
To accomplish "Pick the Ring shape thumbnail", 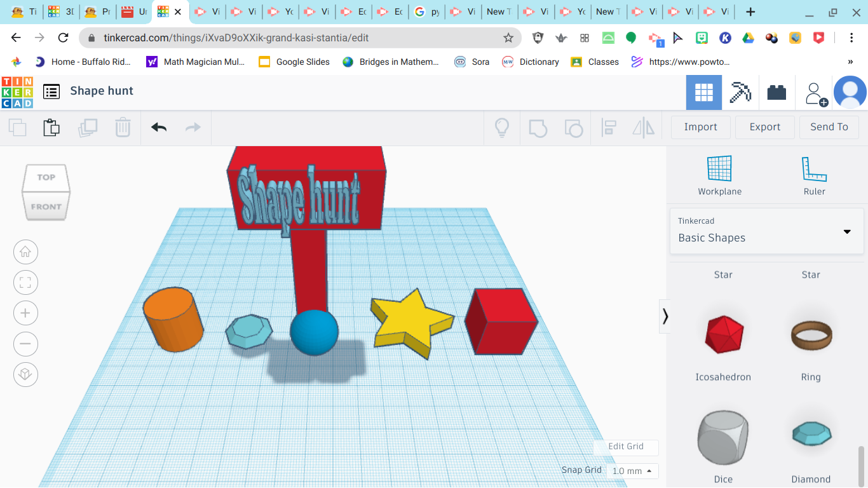I will pos(811,335).
